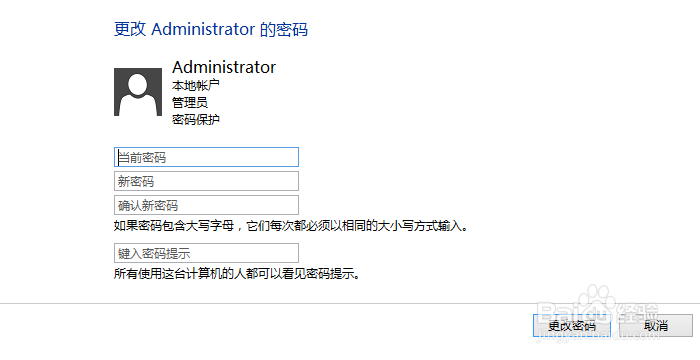Click the word Administrator inside the blue heading
This screenshot has height=360, width=700.
(203, 29)
